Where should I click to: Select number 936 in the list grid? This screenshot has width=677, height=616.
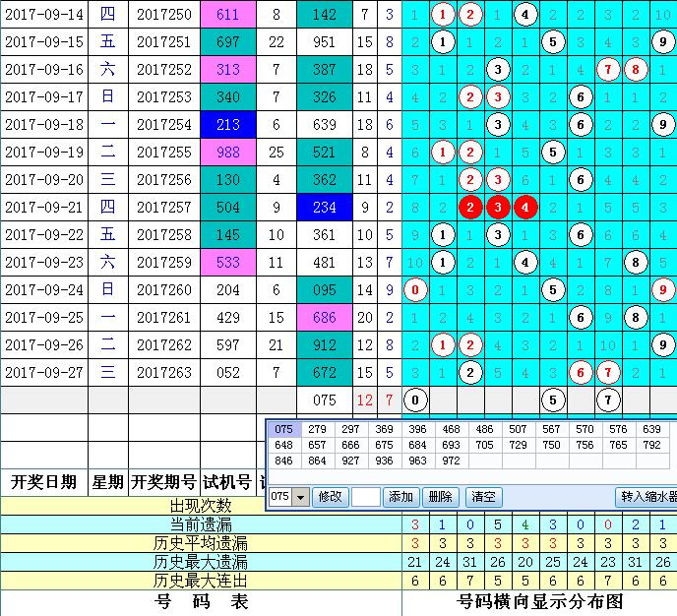(385, 461)
